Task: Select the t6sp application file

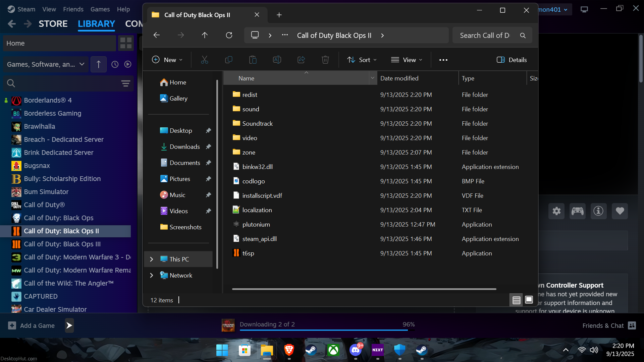Action: 248,253
